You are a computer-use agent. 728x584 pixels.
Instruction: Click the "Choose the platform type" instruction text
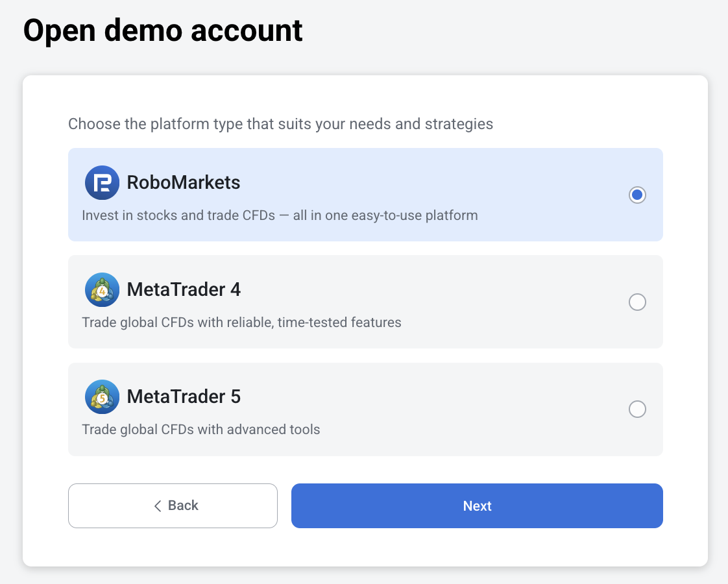click(280, 124)
